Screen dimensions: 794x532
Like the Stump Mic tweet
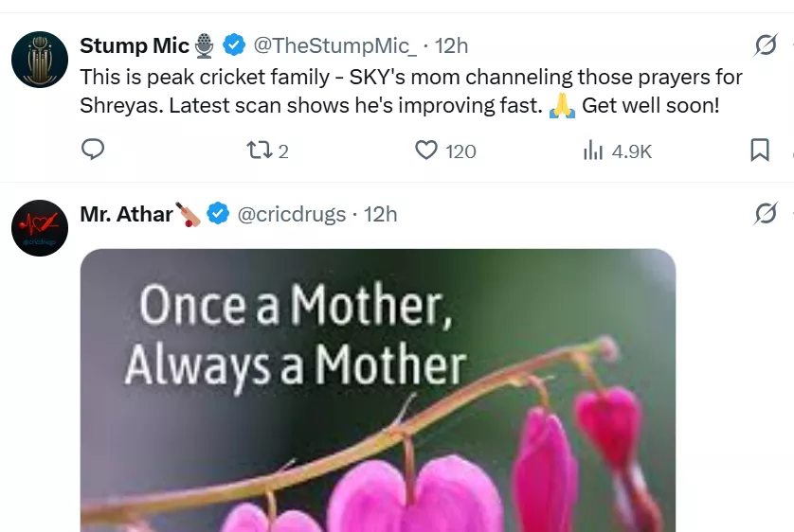point(427,151)
